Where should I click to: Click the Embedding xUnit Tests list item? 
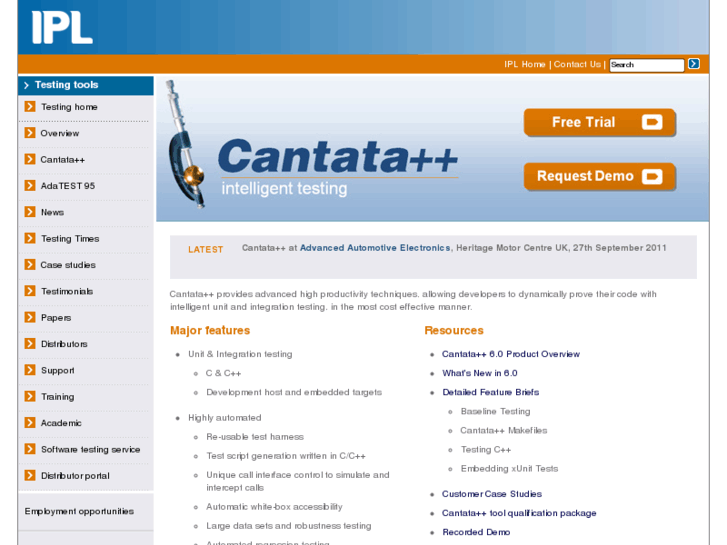(509, 468)
